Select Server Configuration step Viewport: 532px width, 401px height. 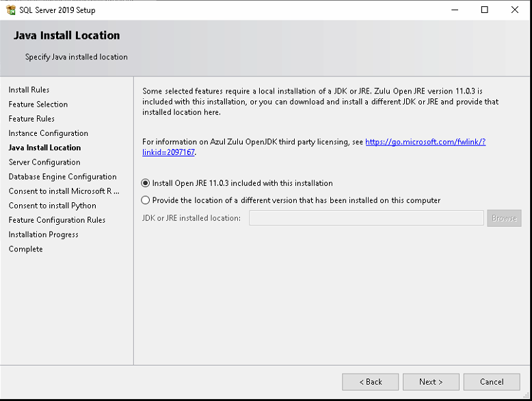[44, 162]
